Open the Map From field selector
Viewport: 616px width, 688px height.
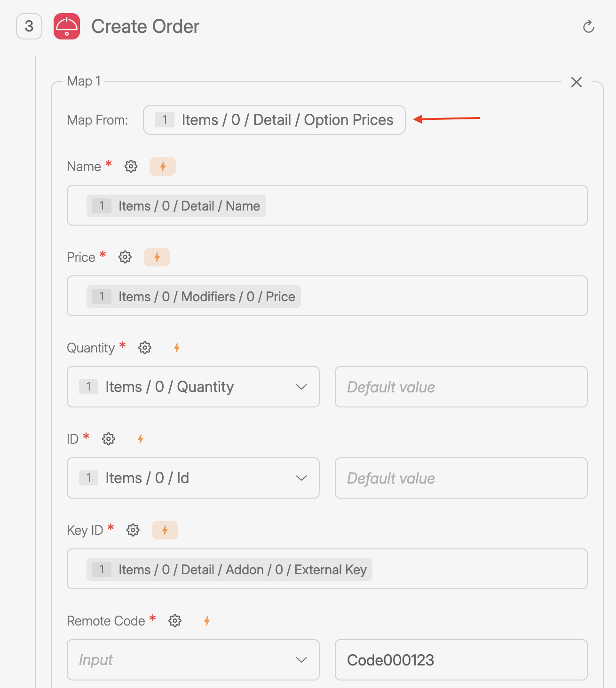point(274,120)
